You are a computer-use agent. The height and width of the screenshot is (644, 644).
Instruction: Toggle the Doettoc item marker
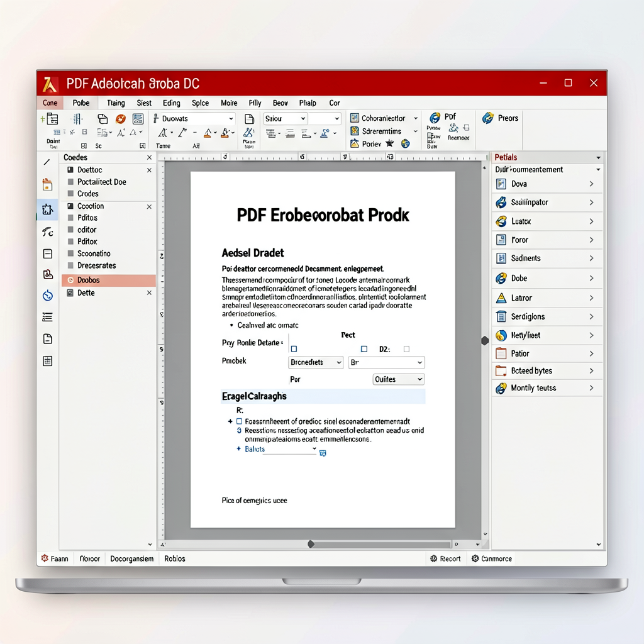click(x=70, y=170)
